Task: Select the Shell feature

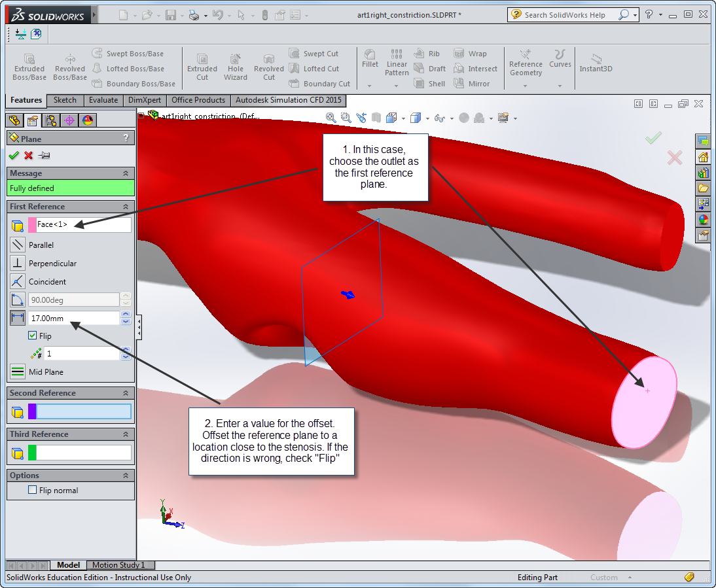Action: click(429, 84)
